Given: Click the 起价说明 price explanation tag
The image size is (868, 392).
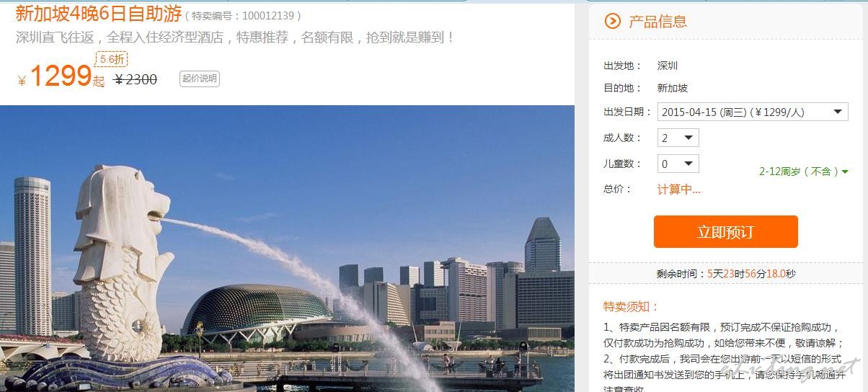Looking at the screenshot, I should (x=200, y=79).
